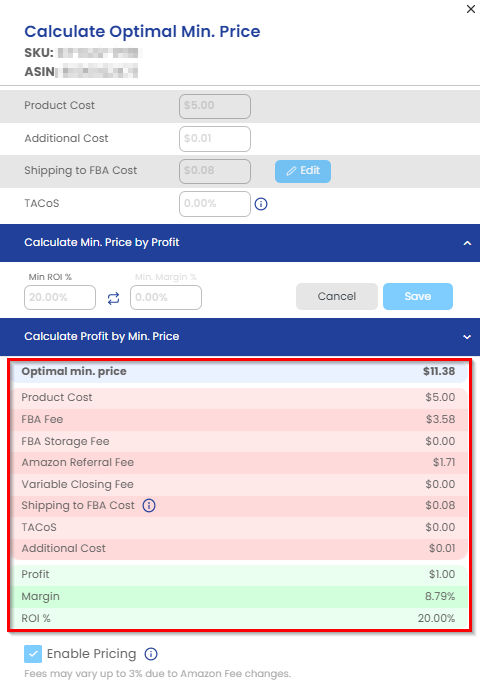
Task: Click the Optimal min. price row
Action: (240, 372)
